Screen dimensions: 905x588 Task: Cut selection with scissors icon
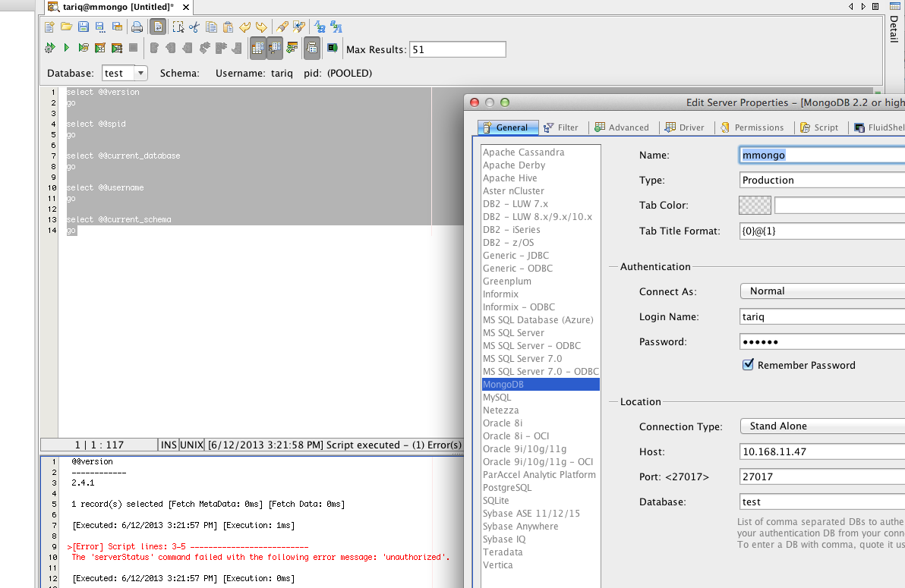tap(194, 27)
